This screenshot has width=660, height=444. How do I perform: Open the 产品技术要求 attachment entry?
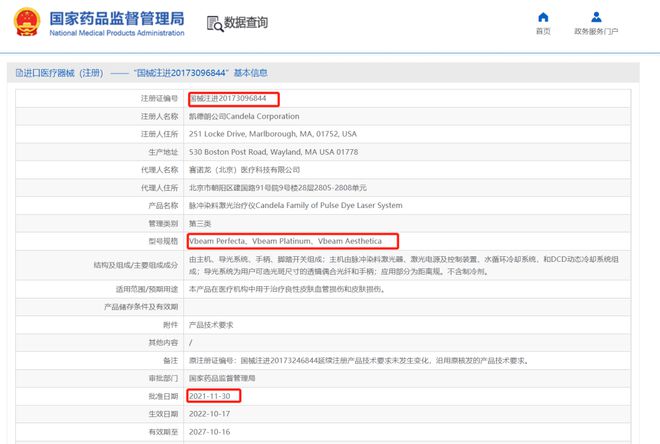coord(211,325)
